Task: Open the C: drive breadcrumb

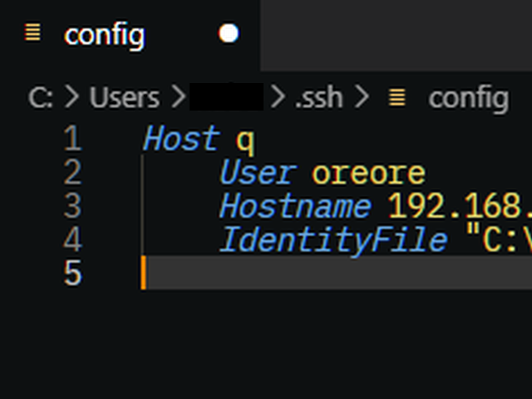Action: coord(40,97)
